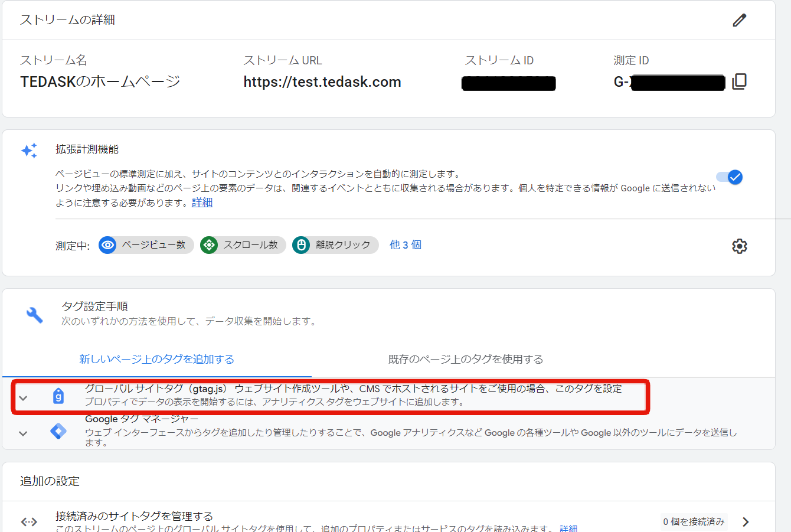Click the stream URL https://test.tedask.com

click(322, 82)
